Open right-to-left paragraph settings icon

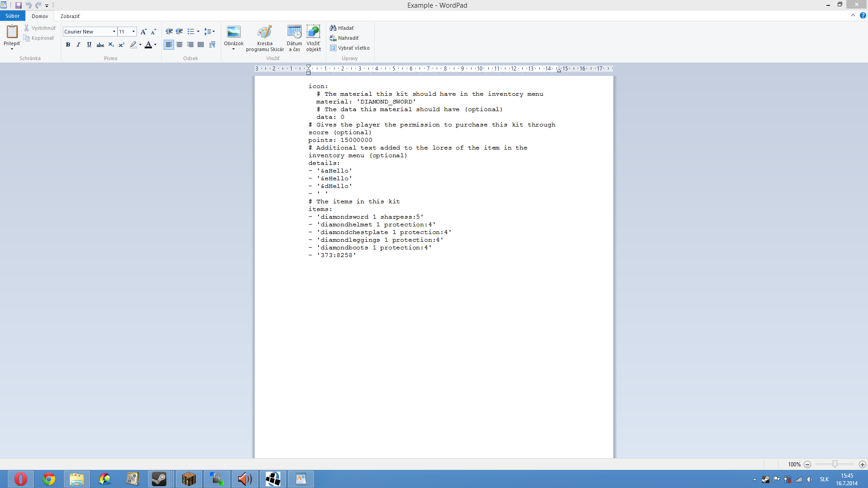point(212,45)
